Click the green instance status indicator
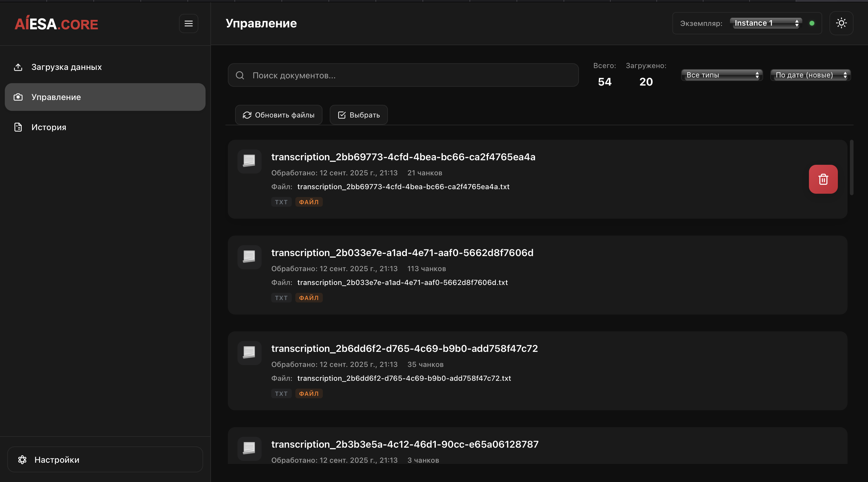 [x=812, y=23]
